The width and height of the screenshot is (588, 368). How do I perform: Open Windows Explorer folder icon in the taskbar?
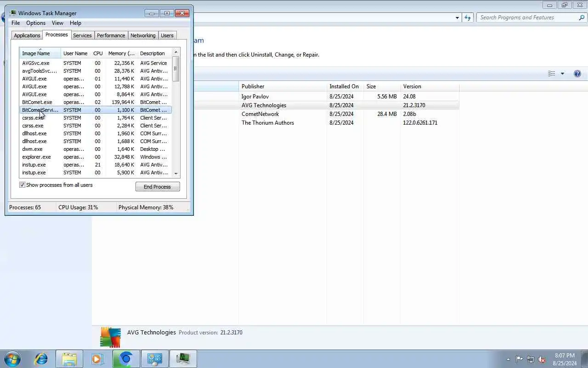click(69, 359)
